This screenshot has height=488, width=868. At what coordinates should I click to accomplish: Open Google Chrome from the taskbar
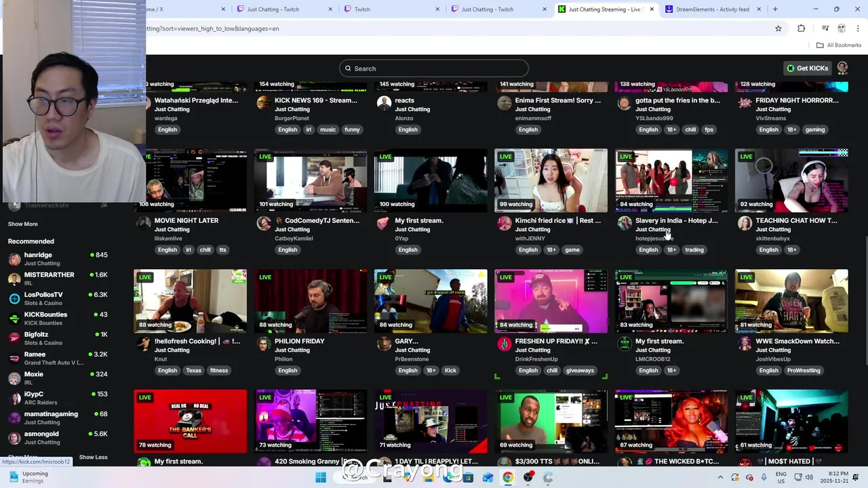508,477
